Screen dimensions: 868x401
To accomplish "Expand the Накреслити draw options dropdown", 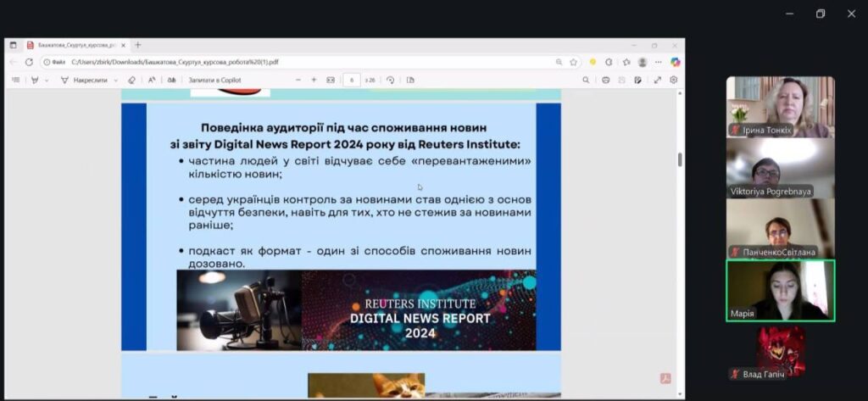I will point(116,80).
